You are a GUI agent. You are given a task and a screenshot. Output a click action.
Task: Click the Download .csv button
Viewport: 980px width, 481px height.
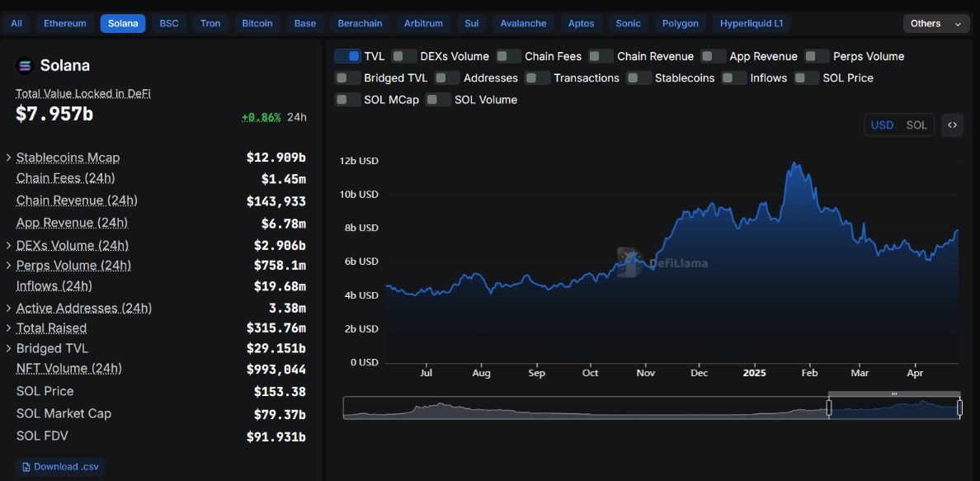coord(60,467)
